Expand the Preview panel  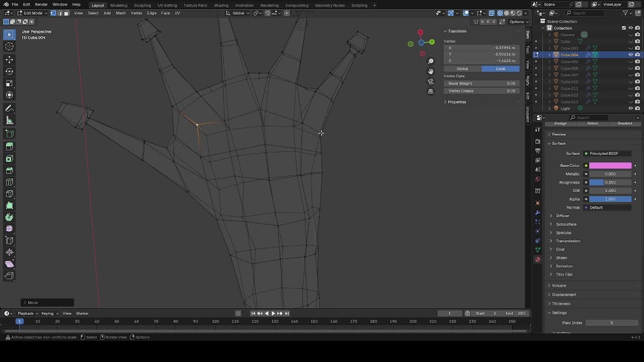pos(558,134)
